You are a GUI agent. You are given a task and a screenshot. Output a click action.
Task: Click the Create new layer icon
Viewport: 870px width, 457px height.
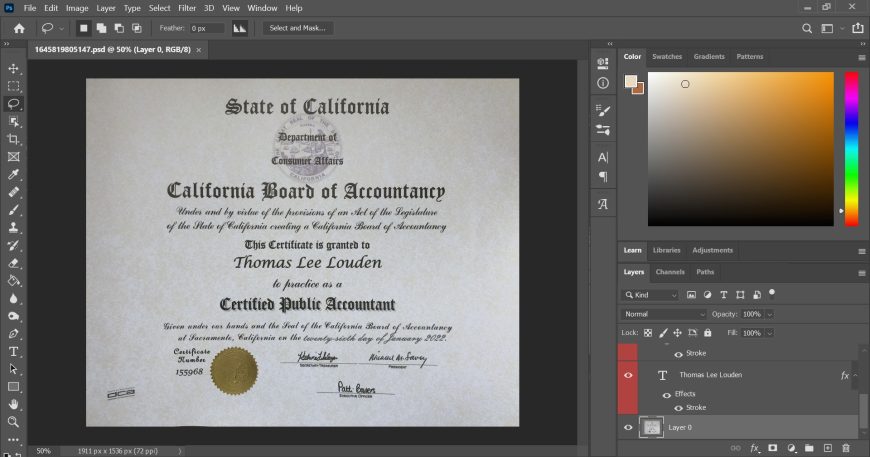[x=827, y=448]
